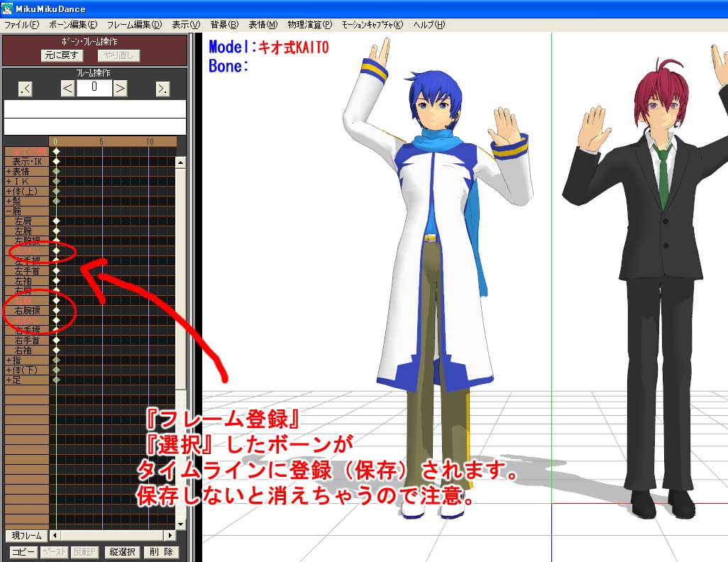
Task: Open the ファイル(F) menu
Action: pyautogui.click(x=21, y=25)
